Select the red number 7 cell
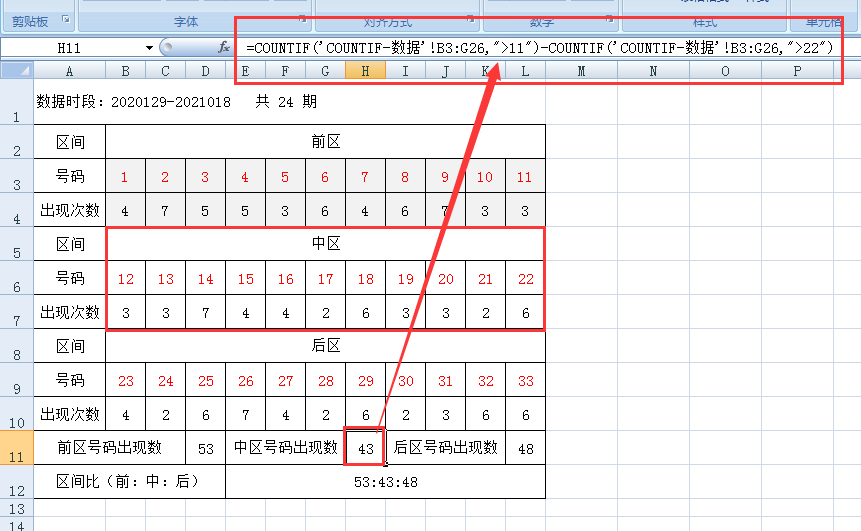The image size is (861, 531). [365, 176]
